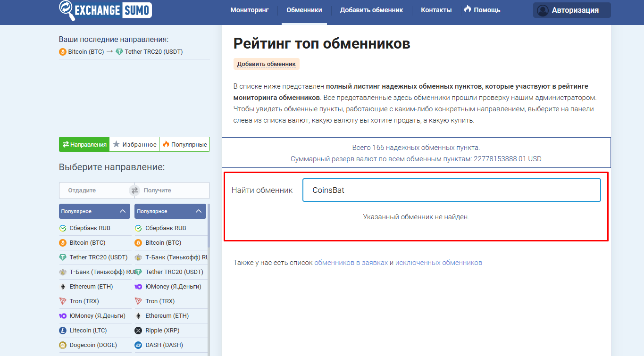Viewport: 644px width, 356px height.
Task: Click the Exchange Sumo logo
Action: pyautogui.click(x=105, y=10)
